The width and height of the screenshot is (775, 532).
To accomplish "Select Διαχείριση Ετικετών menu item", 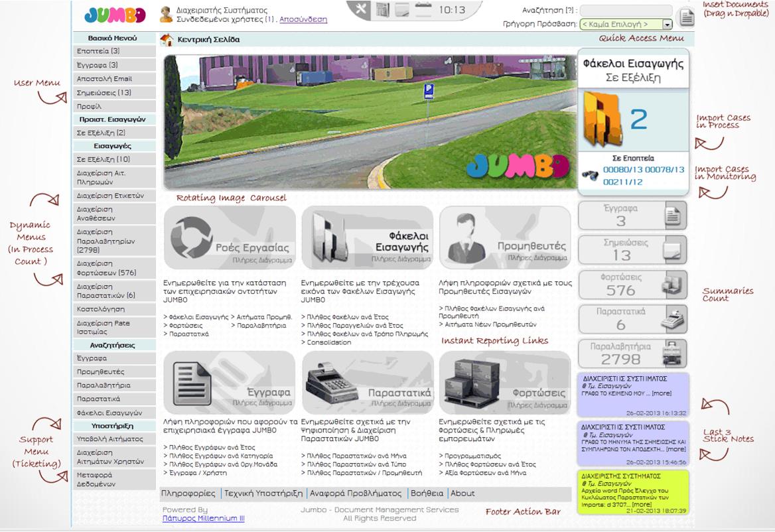I will click(114, 196).
